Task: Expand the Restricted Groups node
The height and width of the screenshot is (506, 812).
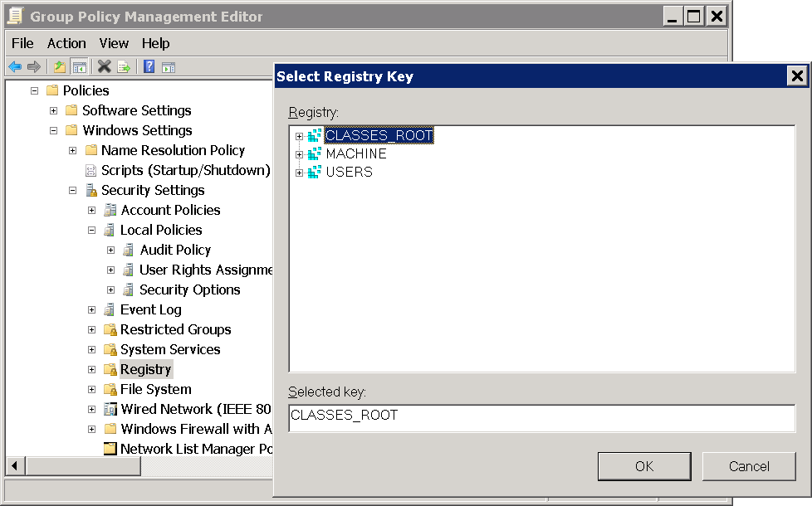Action: pyautogui.click(x=92, y=330)
